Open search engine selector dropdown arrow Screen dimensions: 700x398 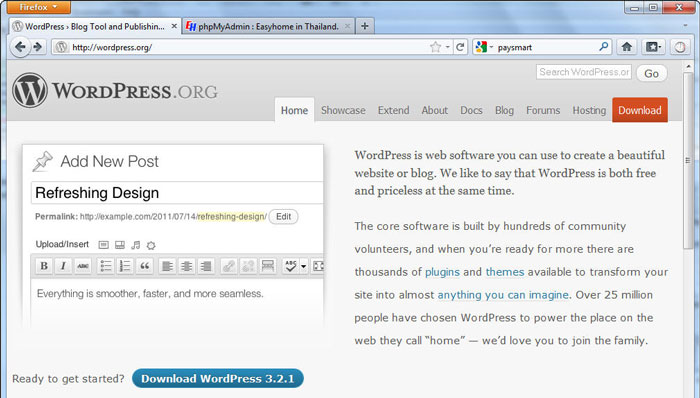(491, 47)
